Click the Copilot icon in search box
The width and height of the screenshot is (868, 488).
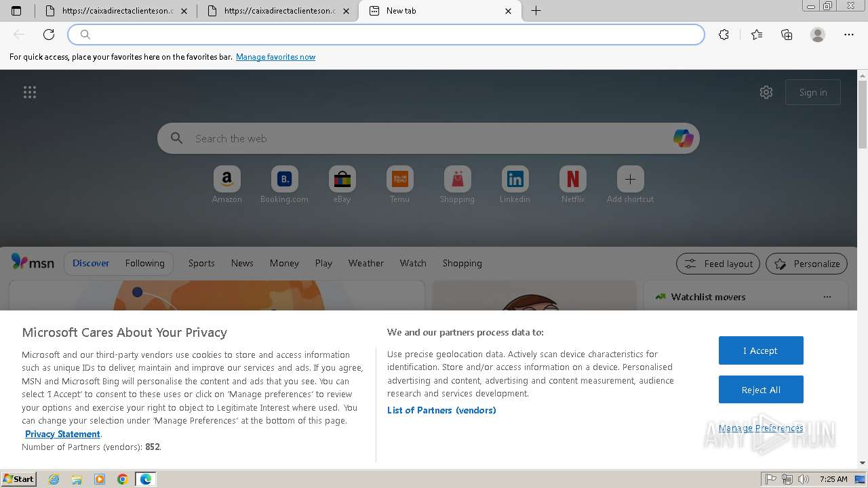[x=683, y=138]
